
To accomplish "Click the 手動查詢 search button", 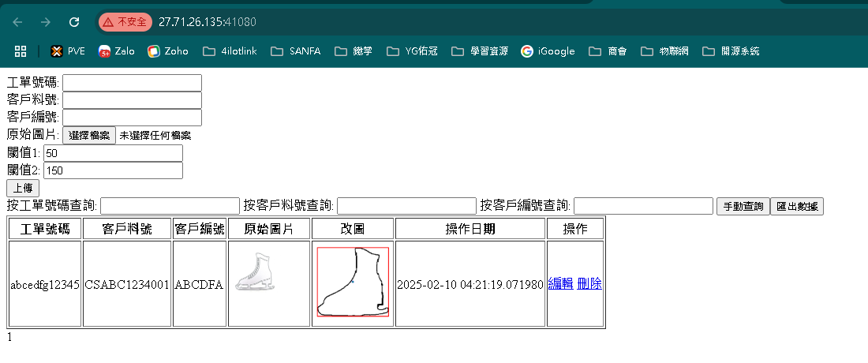I will coord(743,206).
